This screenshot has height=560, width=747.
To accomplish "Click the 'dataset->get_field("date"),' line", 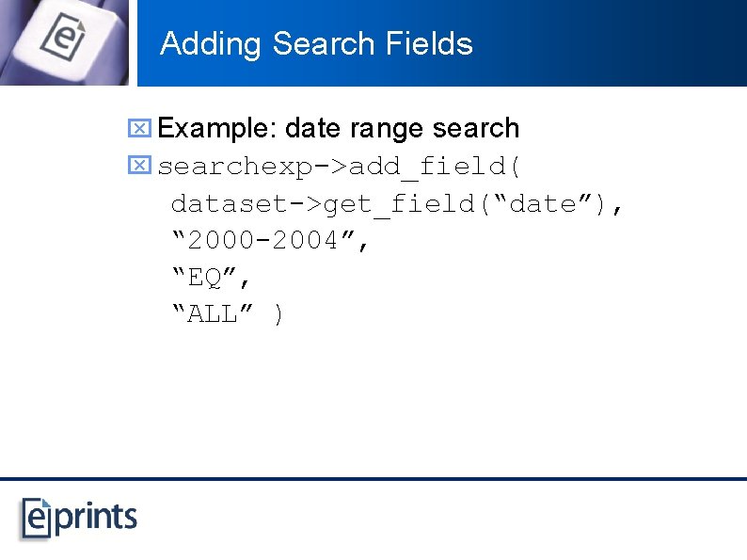I will 396,204.
